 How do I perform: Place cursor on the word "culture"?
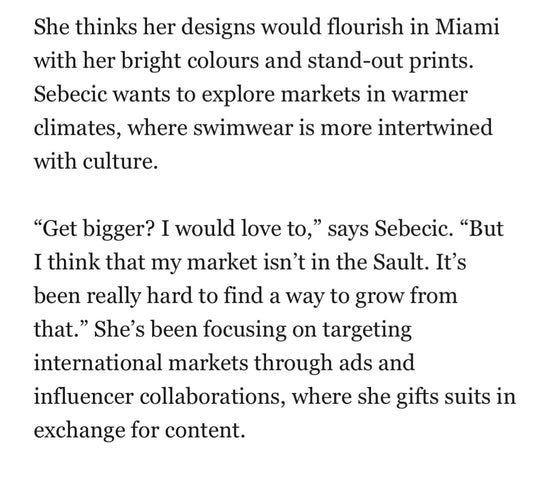tap(118, 161)
